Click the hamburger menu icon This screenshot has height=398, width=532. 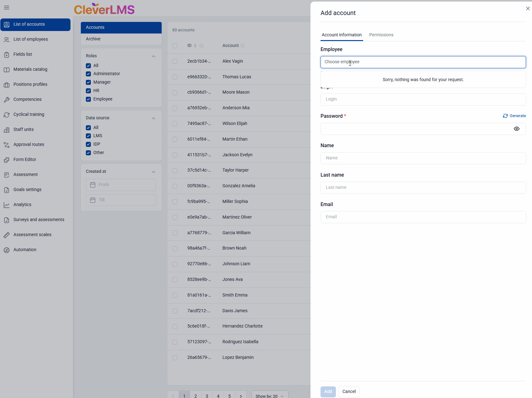(7, 8)
